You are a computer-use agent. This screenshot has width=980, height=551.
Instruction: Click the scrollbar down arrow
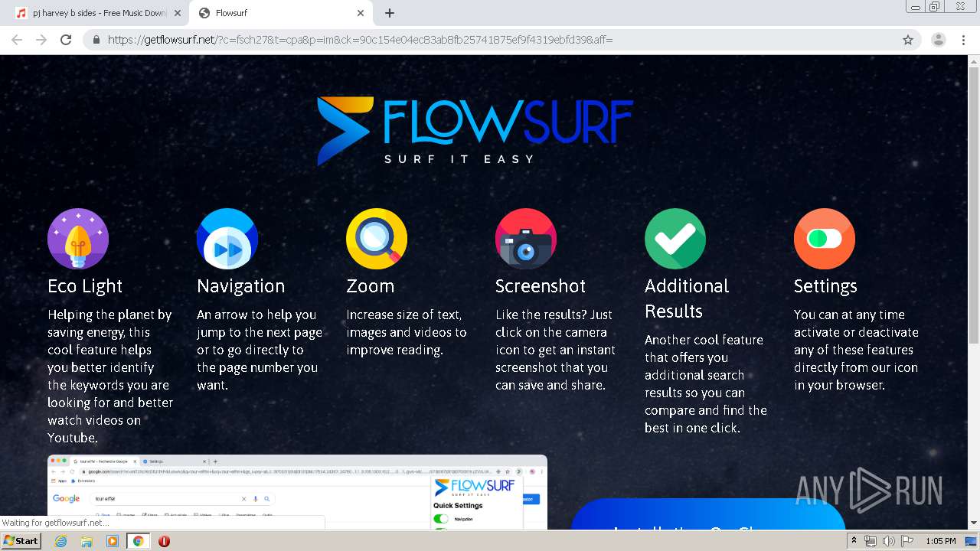tap(974, 523)
